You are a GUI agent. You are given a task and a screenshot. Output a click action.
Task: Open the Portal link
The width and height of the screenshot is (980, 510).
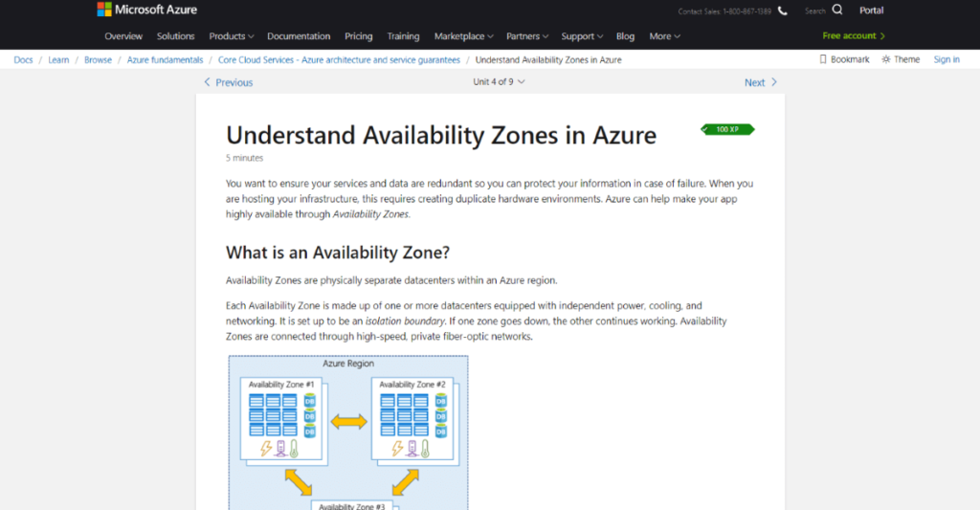tap(871, 10)
